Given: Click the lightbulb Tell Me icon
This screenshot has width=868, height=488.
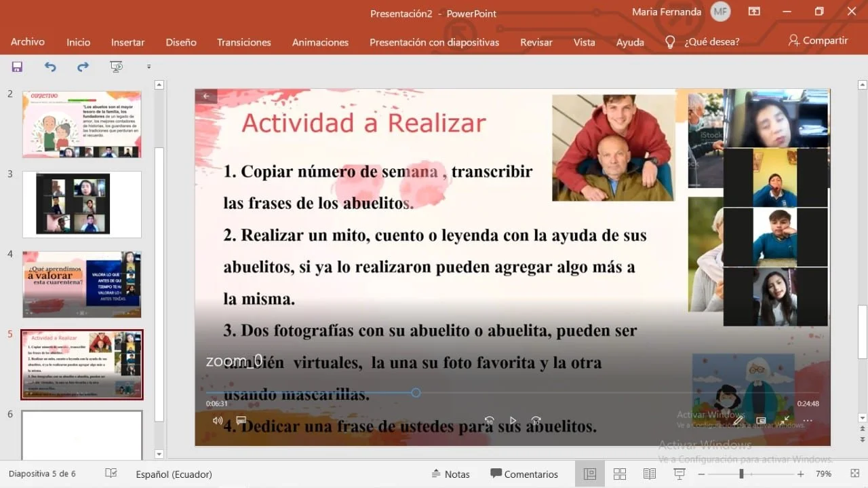Looking at the screenshot, I should 670,42.
